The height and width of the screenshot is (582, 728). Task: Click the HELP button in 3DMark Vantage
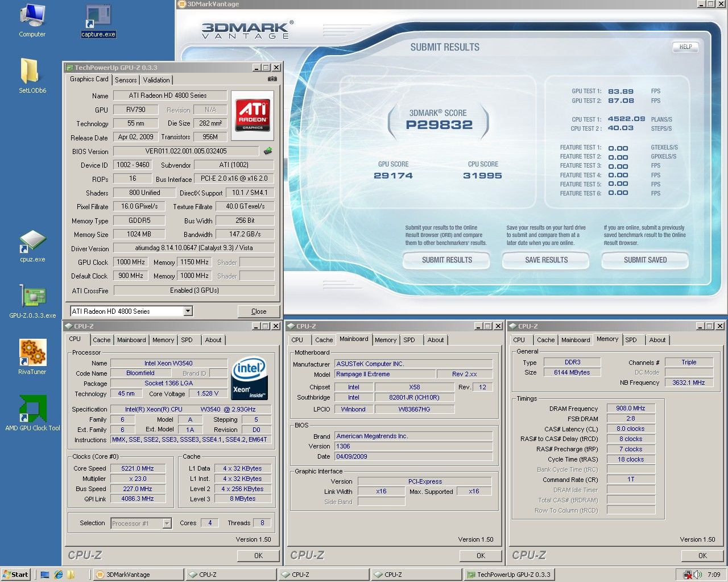(x=686, y=47)
